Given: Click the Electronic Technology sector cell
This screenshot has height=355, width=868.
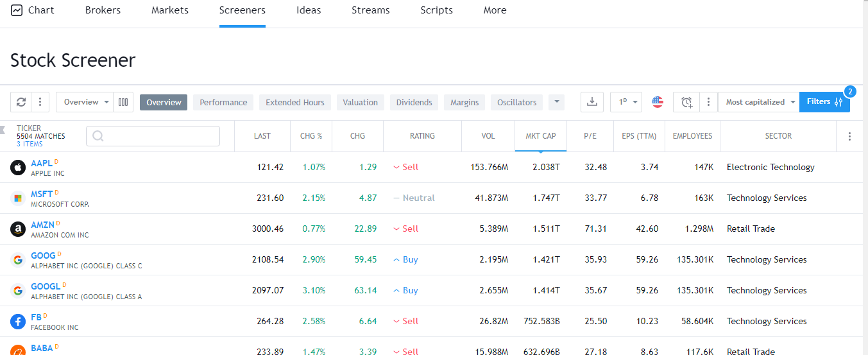Looking at the screenshot, I should [x=770, y=168].
